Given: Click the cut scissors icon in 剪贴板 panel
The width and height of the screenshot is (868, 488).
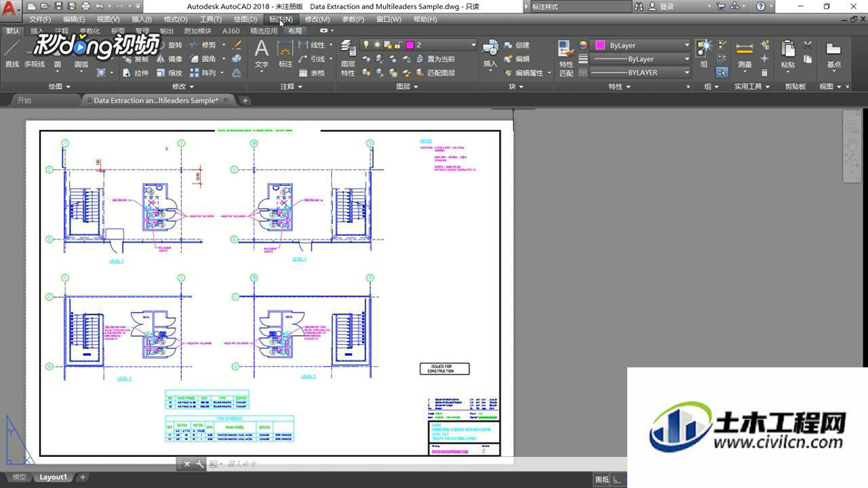Looking at the screenshot, I should pyautogui.click(x=808, y=45).
